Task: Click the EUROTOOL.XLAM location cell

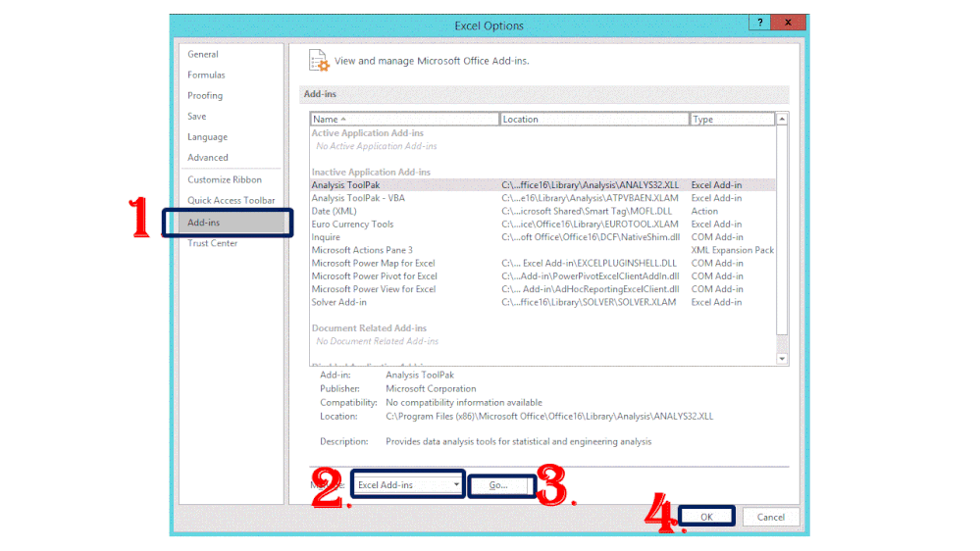Action: (590, 225)
